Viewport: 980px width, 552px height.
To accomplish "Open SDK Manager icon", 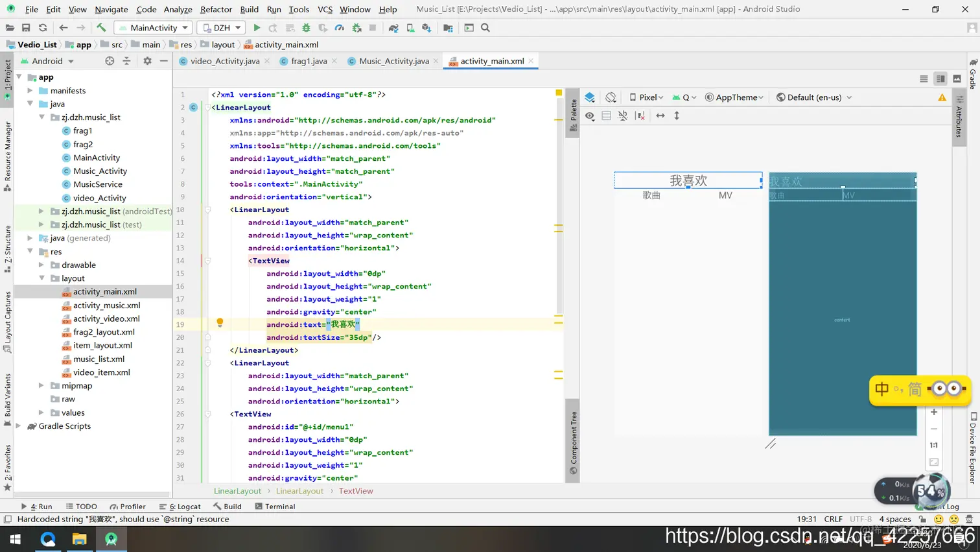I will (426, 28).
